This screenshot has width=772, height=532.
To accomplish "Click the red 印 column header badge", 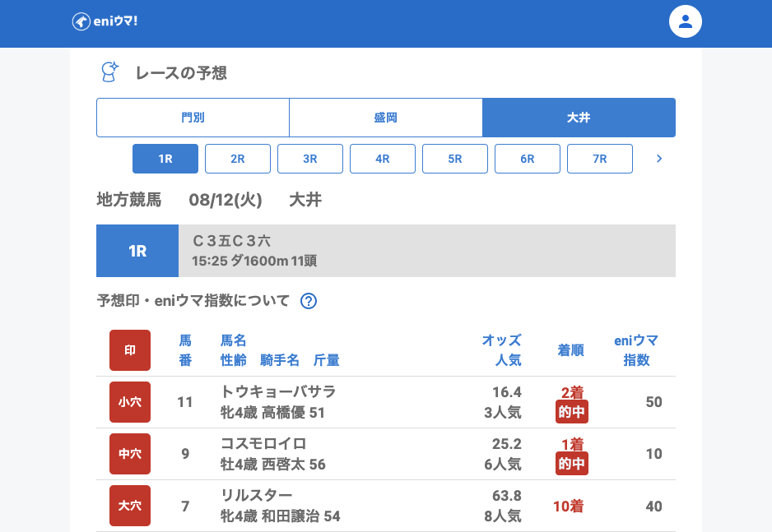I will tap(130, 350).
